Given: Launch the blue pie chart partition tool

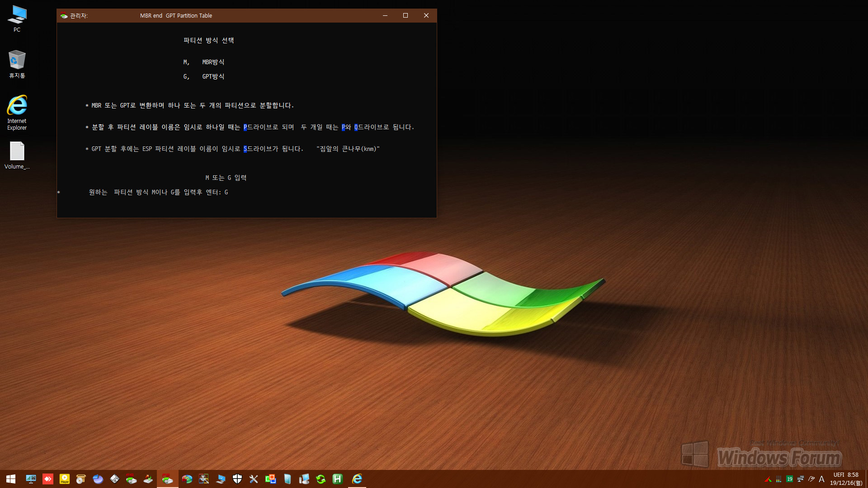Looking at the screenshot, I should coord(98,479).
